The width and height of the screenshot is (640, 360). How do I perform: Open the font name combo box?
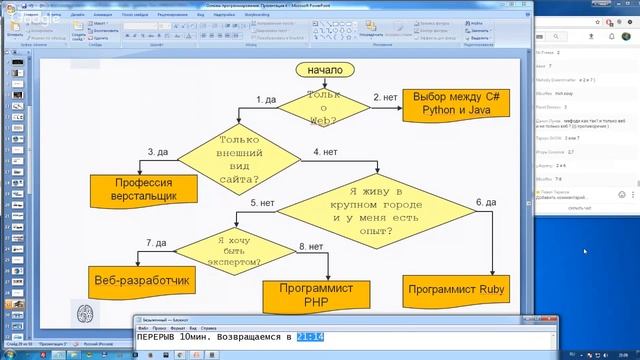click(140, 26)
